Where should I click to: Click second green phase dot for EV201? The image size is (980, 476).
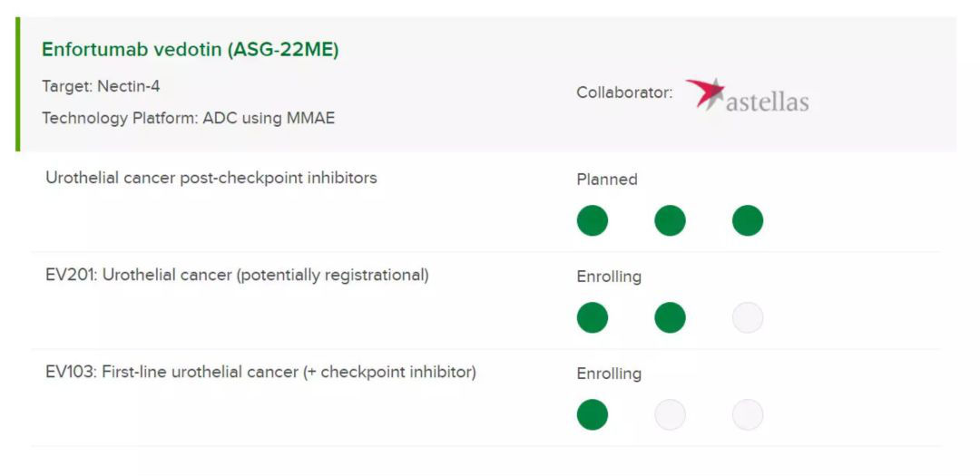(x=670, y=317)
